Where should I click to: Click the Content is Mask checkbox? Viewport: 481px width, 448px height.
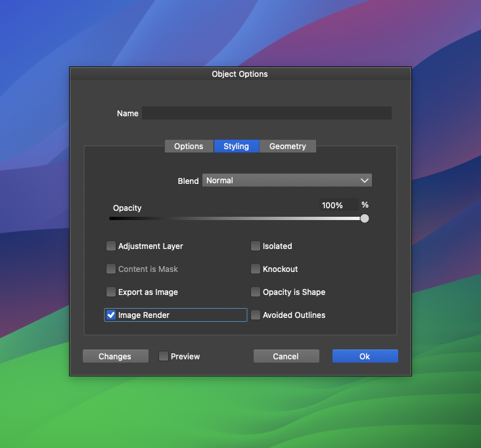pyautogui.click(x=111, y=269)
